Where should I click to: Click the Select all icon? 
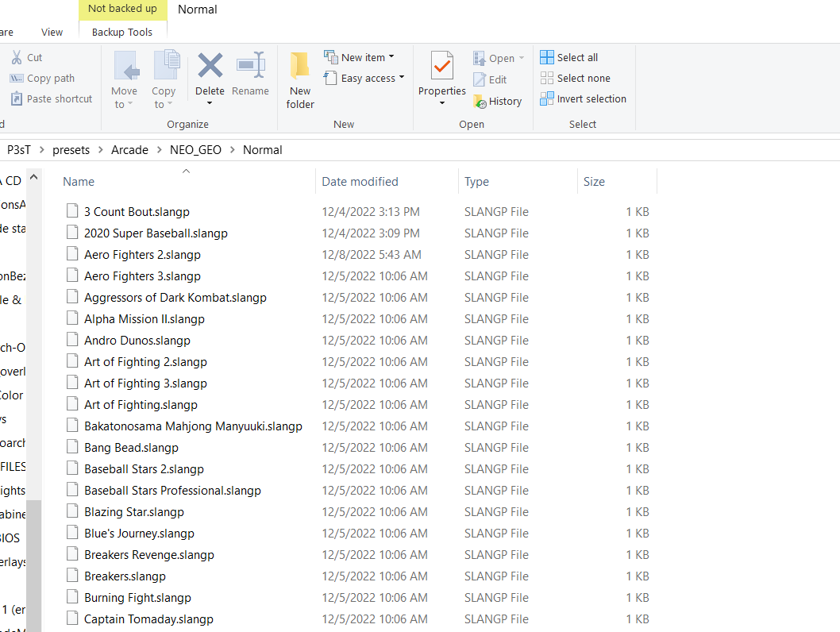tap(546, 57)
